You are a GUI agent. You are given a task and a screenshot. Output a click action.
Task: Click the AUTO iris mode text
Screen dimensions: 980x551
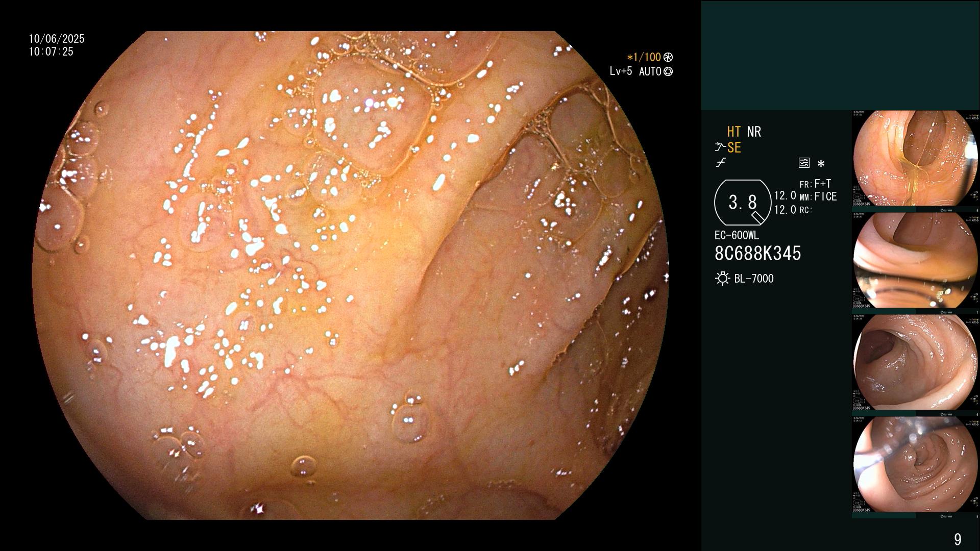pos(650,71)
